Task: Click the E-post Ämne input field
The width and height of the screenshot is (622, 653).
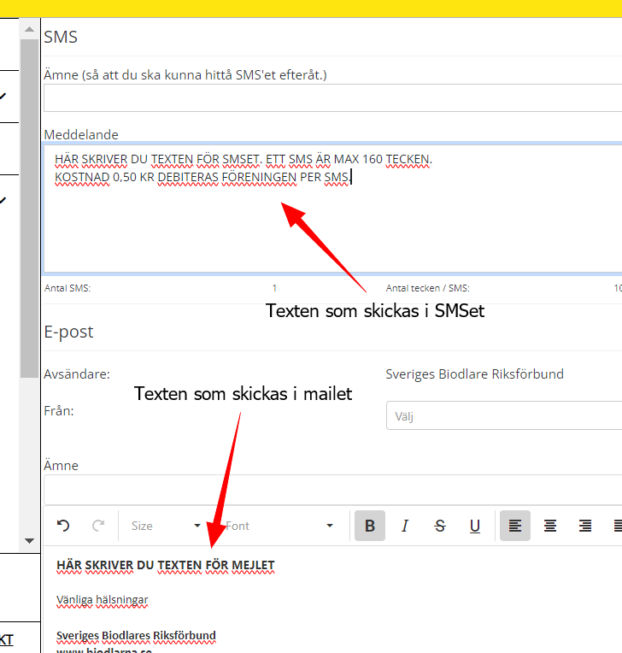Action: coord(332,490)
